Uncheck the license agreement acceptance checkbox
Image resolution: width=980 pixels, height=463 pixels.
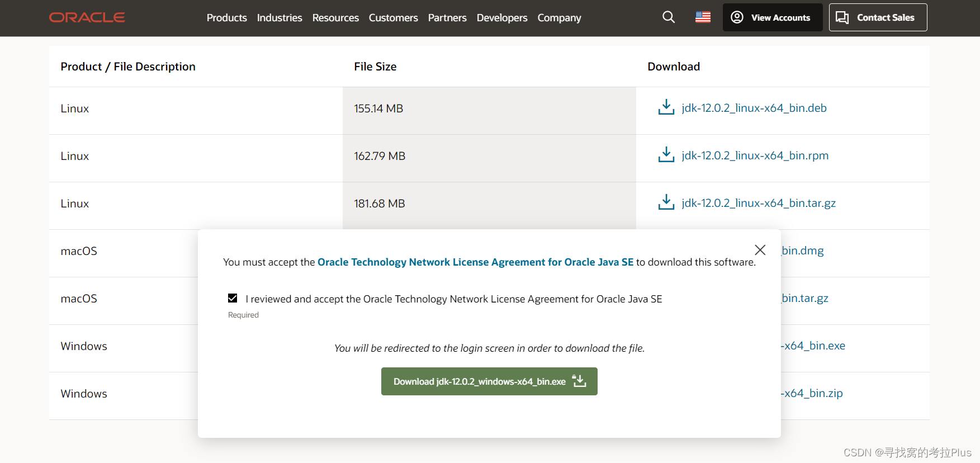(x=233, y=298)
